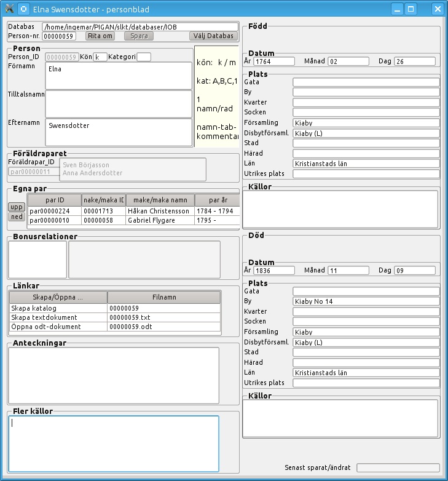448x481 pixels.
Task: Click spouse ID 00001713
Action: pos(98,211)
